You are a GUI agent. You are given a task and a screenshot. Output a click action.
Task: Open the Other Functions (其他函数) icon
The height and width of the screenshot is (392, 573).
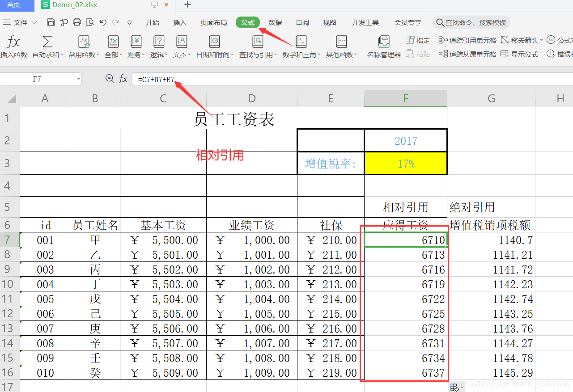341,42
